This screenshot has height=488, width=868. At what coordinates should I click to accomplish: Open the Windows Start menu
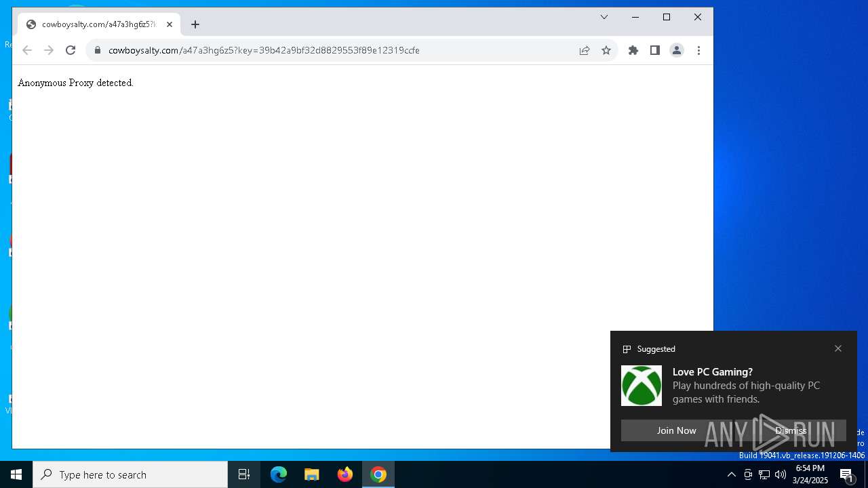coord(16,474)
